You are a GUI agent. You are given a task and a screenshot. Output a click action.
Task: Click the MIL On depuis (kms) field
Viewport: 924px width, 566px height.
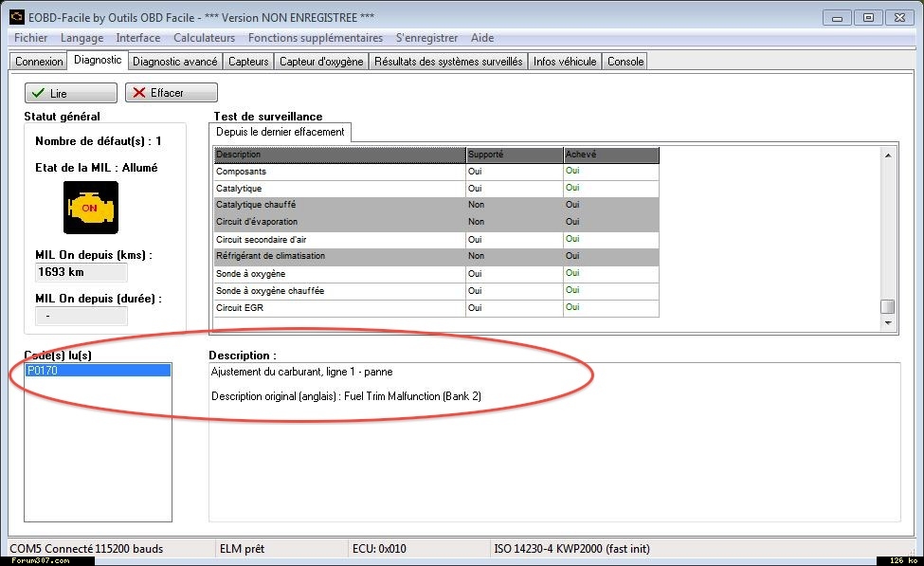(82, 272)
